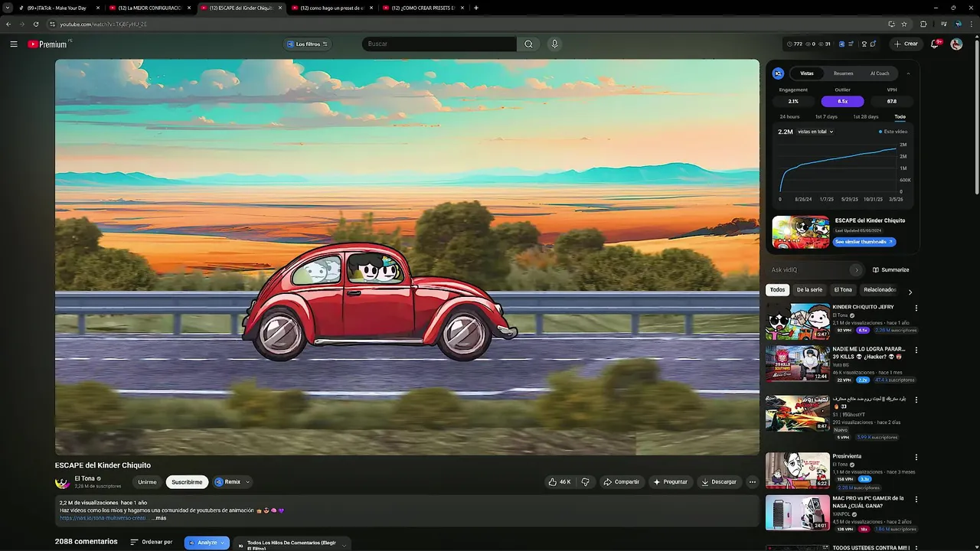The image size is (980, 551).
Task: Switch to TikTok Make Your Day tab
Action: click(x=57, y=8)
